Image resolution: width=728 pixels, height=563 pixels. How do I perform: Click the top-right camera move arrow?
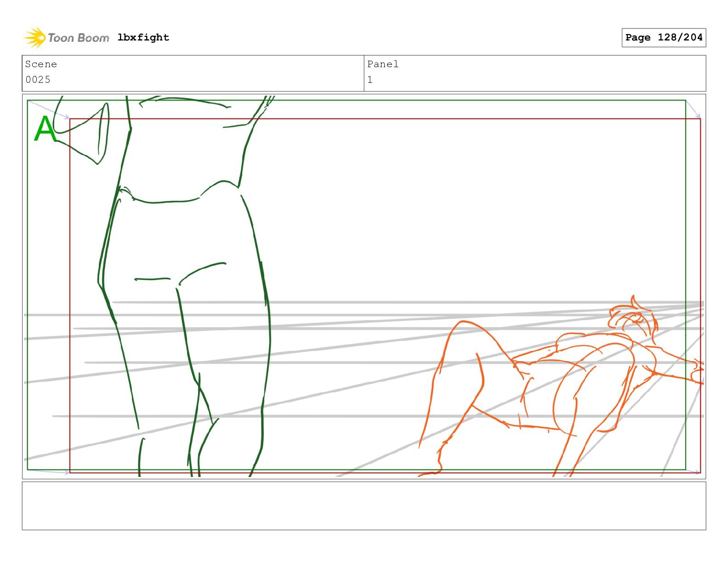point(693,109)
